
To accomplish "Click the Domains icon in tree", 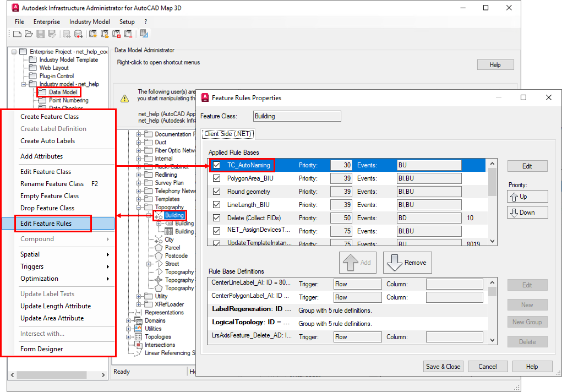I will pyautogui.click(x=138, y=320).
